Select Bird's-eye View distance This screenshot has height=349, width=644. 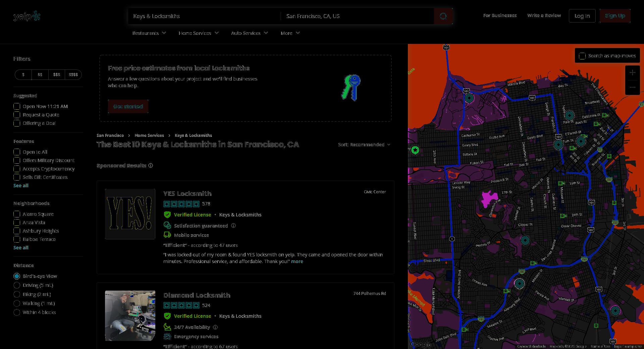(x=17, y=276)
